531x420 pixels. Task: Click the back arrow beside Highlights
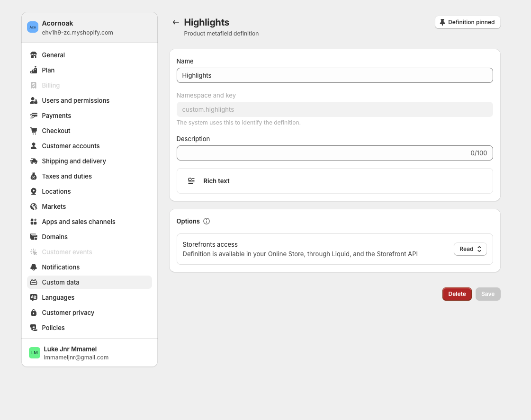coord(176,22)
